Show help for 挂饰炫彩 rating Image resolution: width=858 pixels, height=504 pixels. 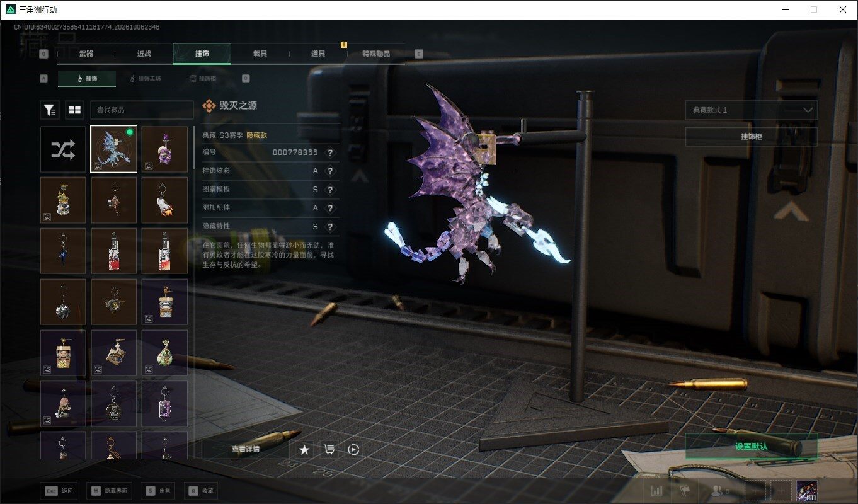point(330,171)
